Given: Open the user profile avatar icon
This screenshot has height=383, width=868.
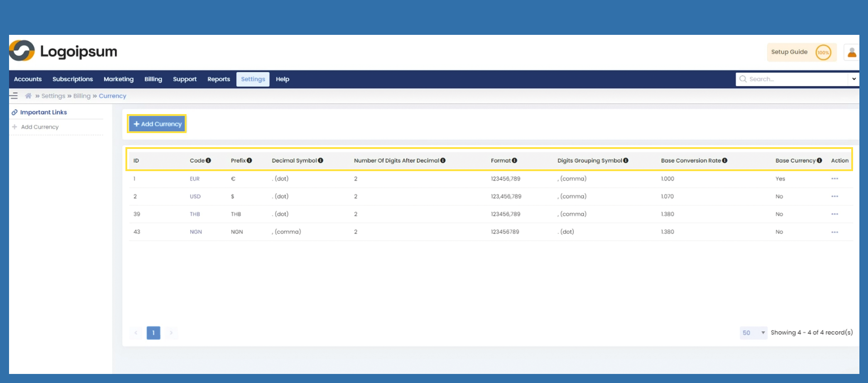Looking at the screenshot, I should [x=851, y=53].
